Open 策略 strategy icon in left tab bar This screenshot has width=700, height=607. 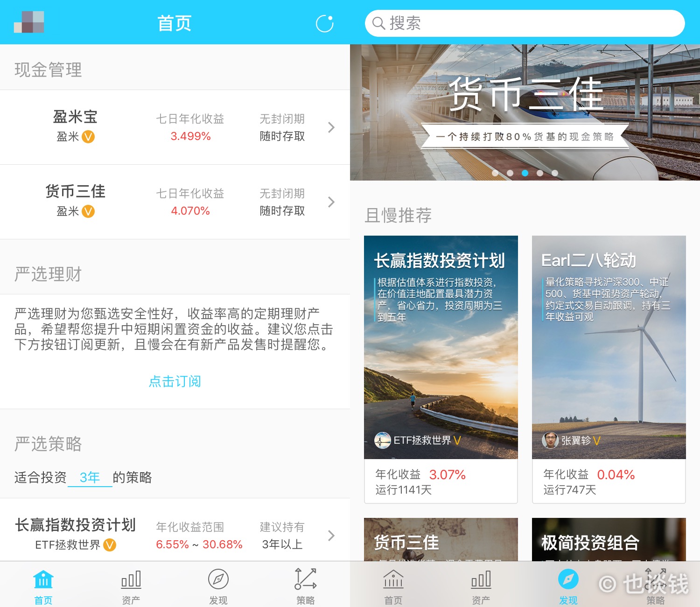click(306, 579)
